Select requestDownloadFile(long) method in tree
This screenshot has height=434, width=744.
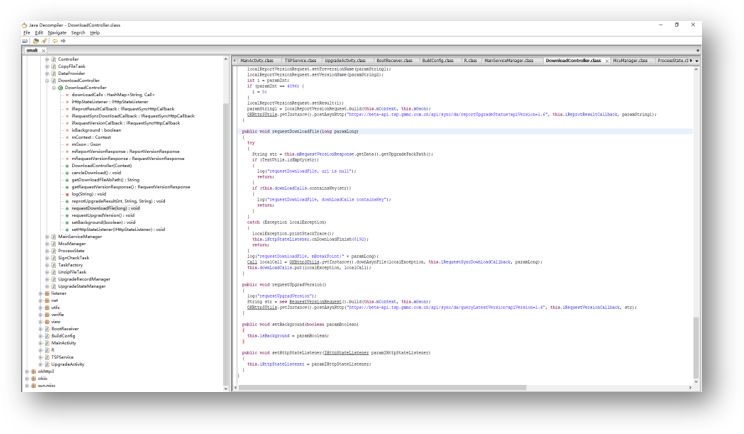pyautogui.click(x=106, y=208)
